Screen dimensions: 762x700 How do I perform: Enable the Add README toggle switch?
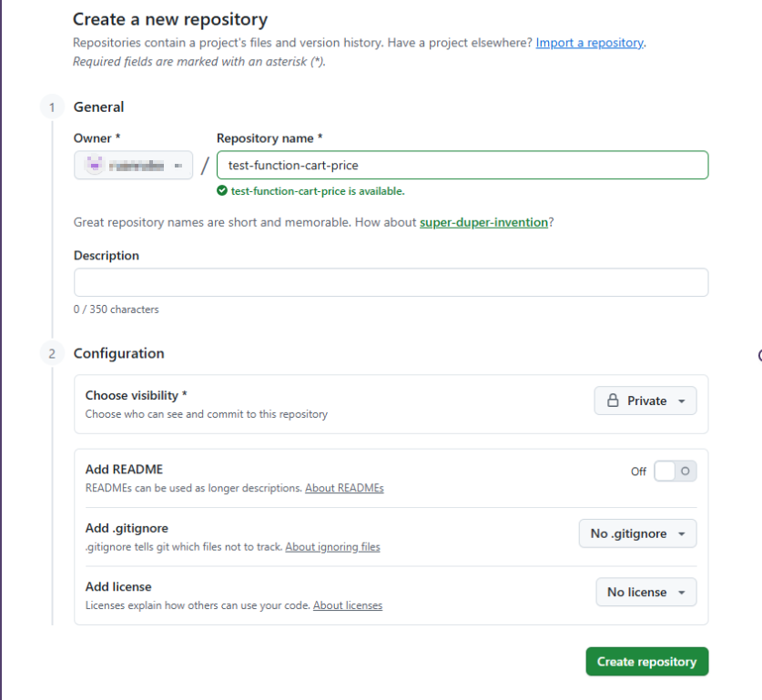675,471
